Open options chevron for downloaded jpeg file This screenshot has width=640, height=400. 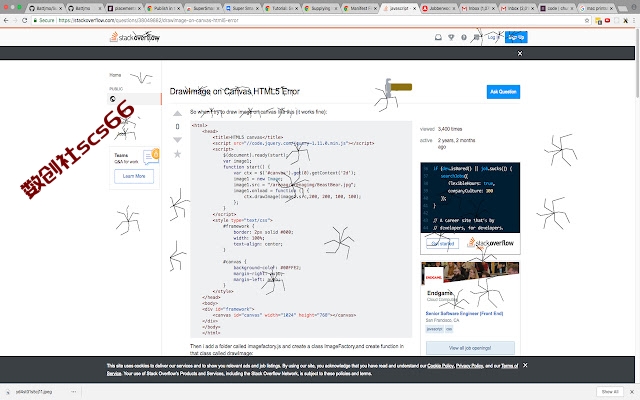coord(73,392)
